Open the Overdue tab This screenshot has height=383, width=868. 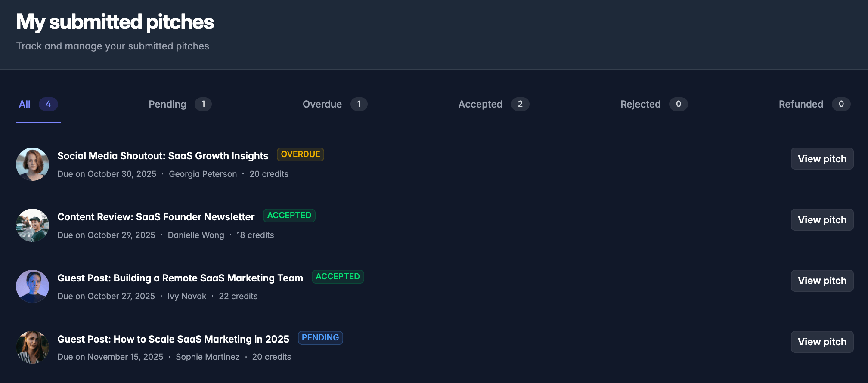pyautogui.click(x=335, y=104)
